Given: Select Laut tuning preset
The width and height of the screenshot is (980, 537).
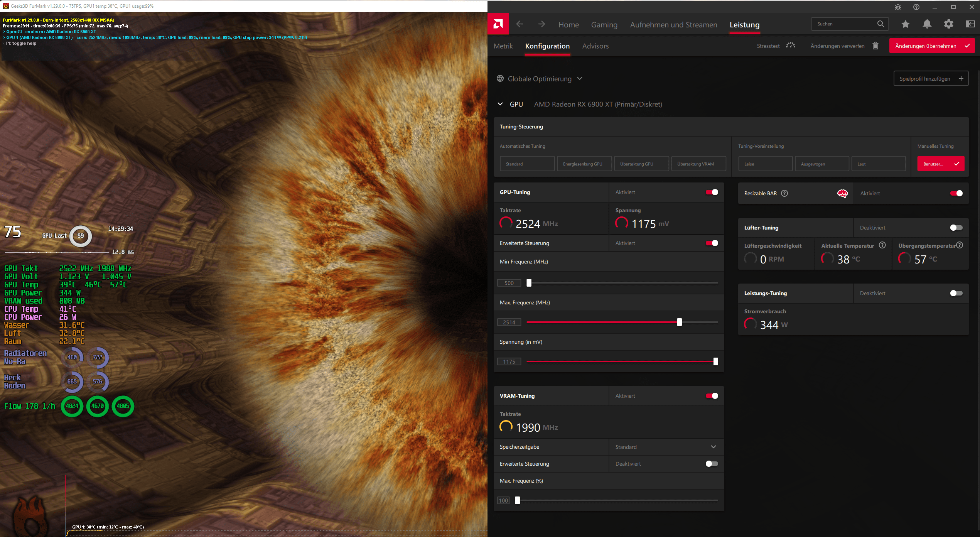Looking at the screenshot, I should click(x=879, y=164).
